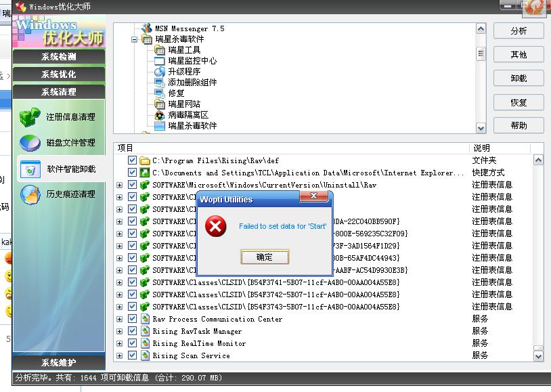Click registry icon of Uninstall\Rav row
Screen dimensions: 551x392
point(144,185)
